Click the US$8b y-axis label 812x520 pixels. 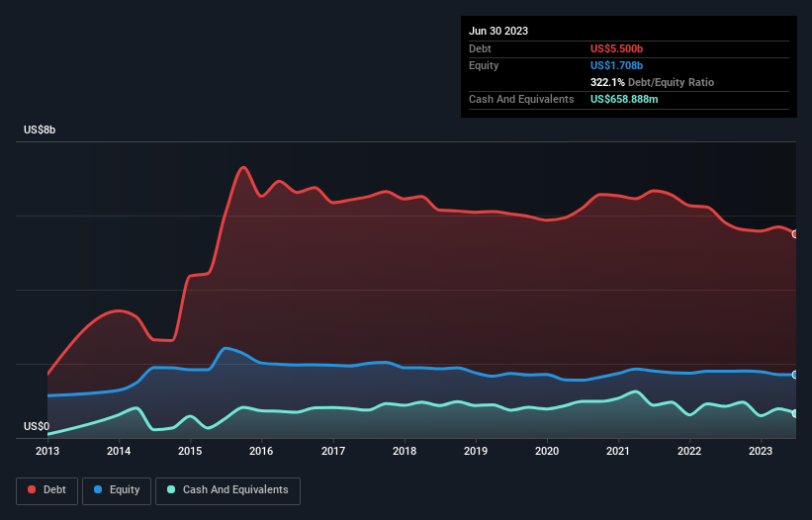[x=40, y=130]
